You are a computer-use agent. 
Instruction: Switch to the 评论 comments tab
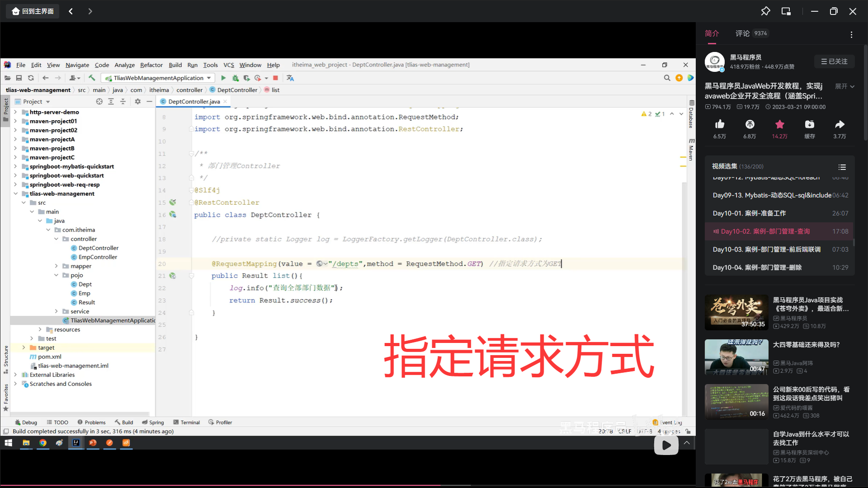(742, 33)
